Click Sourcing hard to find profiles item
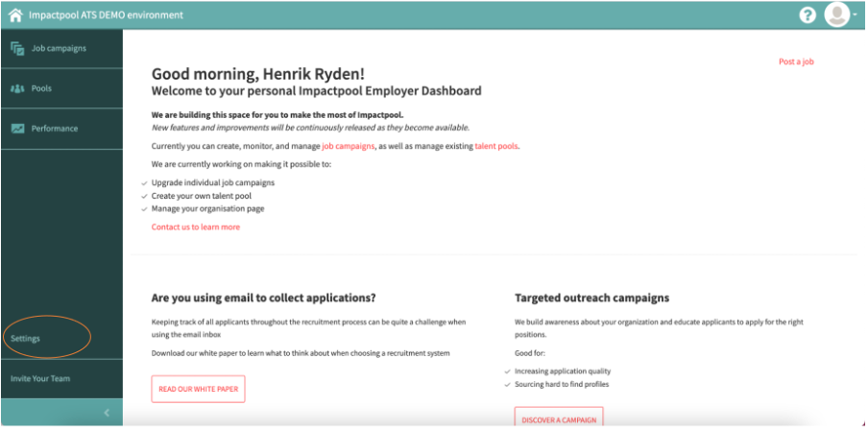 click(x=562, y=384)
